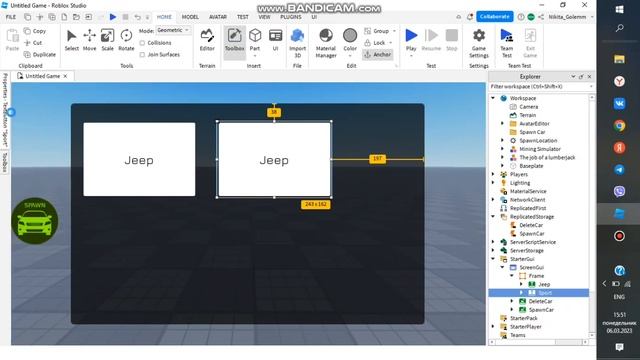Image resolution: width=640 pixels, height=360 pixels.
Task: Open the Mode Geometric dropdown
Action: [173, 30]
